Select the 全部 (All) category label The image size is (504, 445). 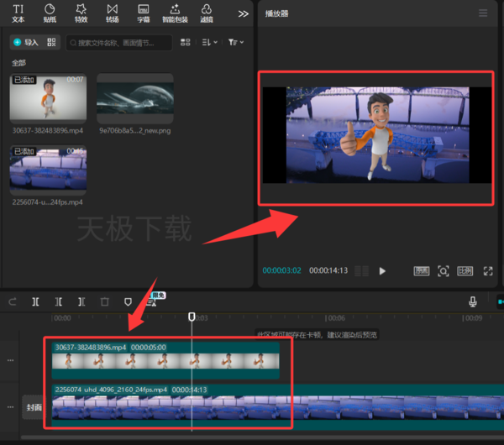18,63
